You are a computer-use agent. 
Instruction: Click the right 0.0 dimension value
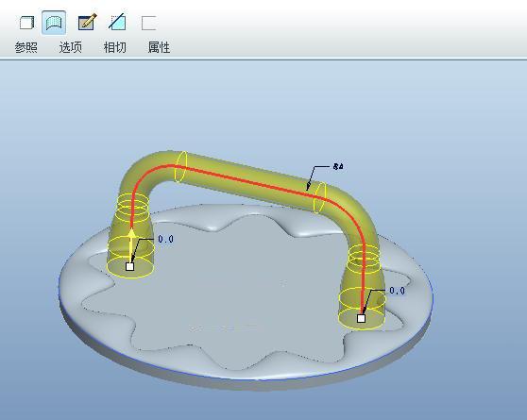pyautogui.click(x=397, y=291)
